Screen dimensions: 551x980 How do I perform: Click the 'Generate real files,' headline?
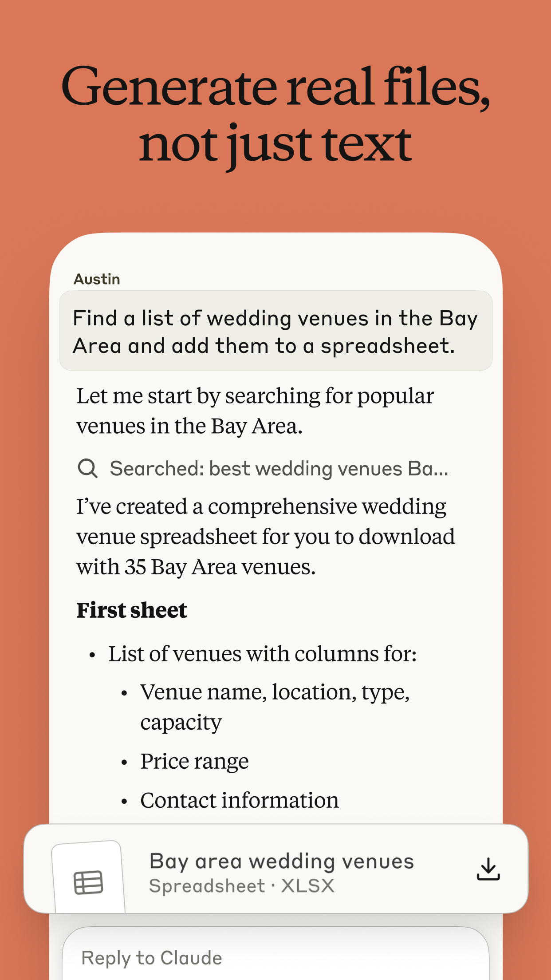coord(275,87)
